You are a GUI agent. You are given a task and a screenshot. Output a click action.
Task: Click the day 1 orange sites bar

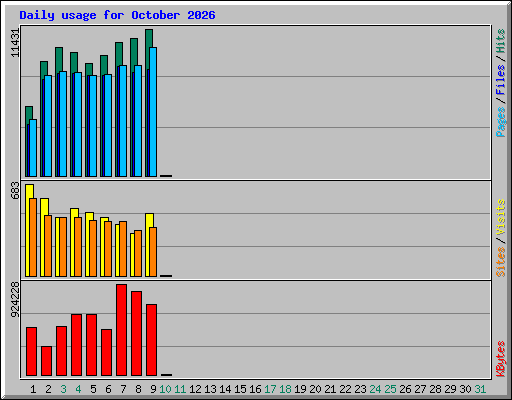[x=33, y=237]
